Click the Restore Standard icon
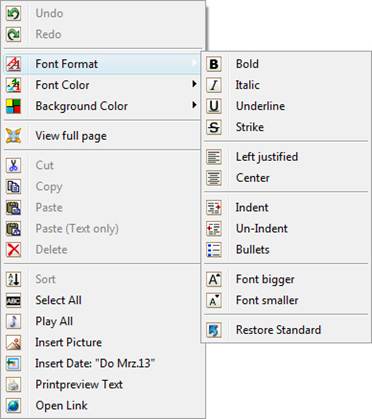Screen dimensions: 372x419 coord(214,330)
